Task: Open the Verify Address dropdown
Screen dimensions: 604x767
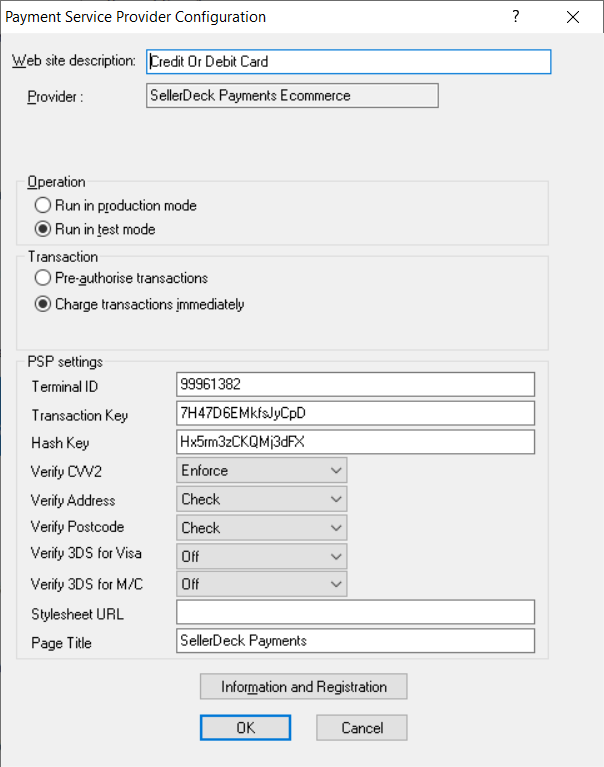Action: tap(262, 499)
